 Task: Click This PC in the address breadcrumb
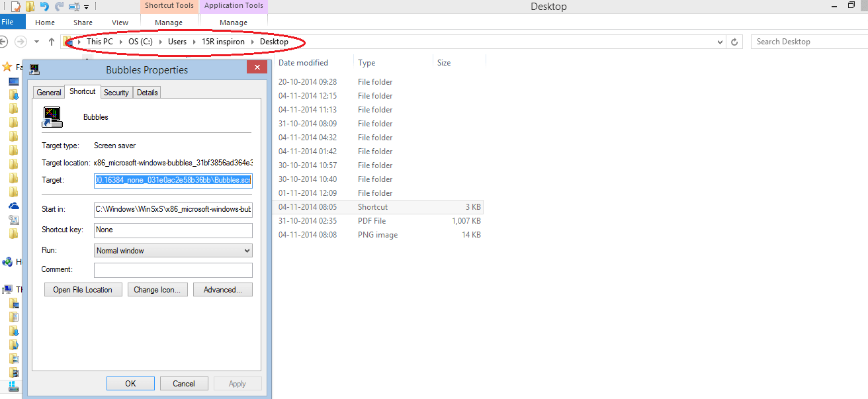point(100,42)
